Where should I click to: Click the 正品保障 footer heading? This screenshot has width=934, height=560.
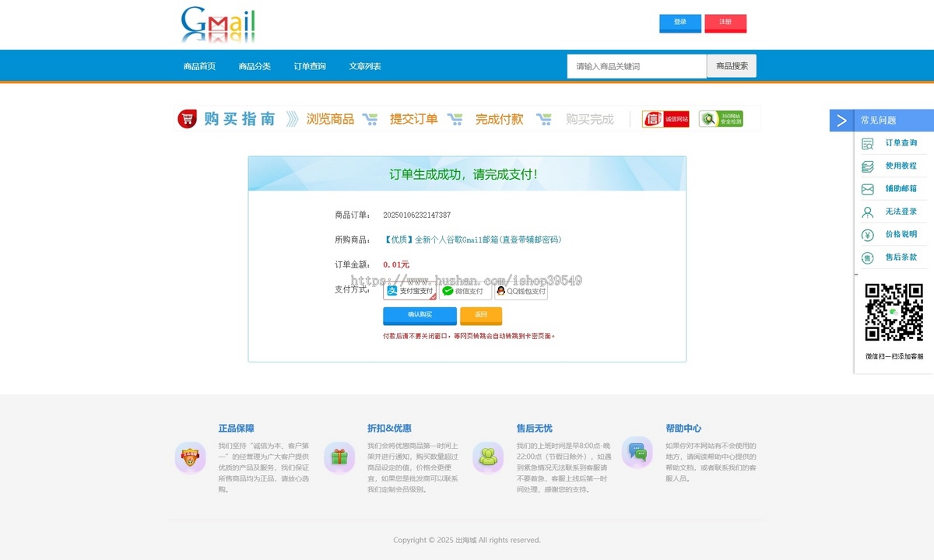(236, 429)
